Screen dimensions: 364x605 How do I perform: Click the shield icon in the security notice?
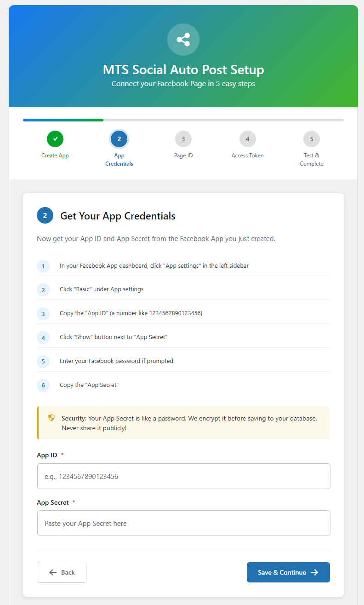[x=51, y=418]
